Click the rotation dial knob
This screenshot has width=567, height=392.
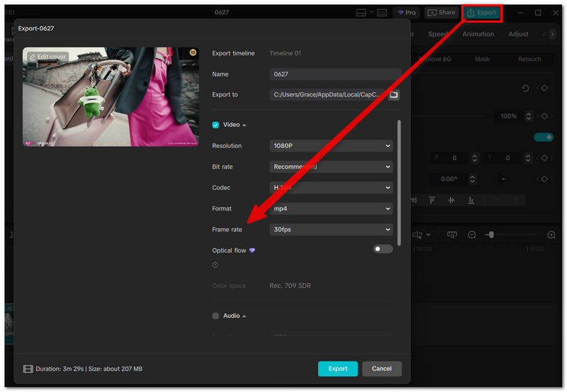501,179
